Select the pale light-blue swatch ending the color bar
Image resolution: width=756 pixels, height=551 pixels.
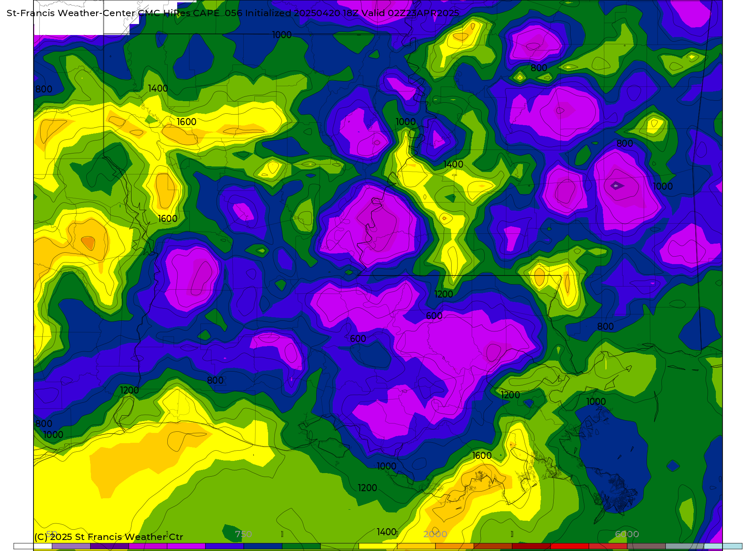(x=723, y=546)
